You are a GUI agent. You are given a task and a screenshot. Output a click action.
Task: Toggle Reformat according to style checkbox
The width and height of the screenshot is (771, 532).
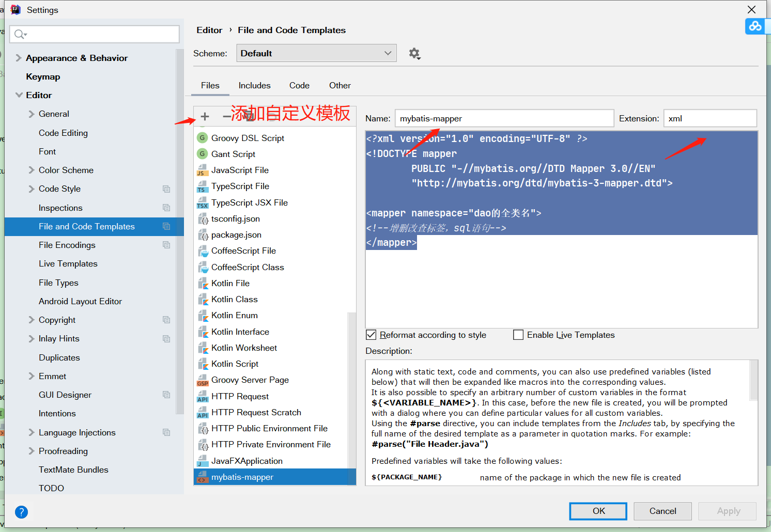click(x=371, y=335)
